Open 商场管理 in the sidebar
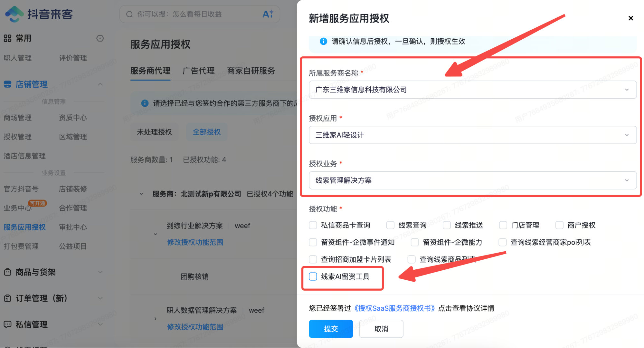Screen dimensions: 644x348 click(x=17, y=118)
